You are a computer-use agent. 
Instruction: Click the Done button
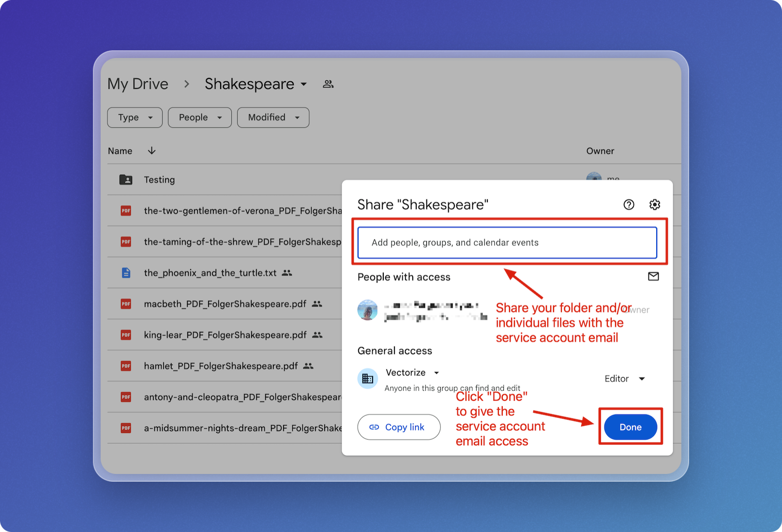(631, 427)
